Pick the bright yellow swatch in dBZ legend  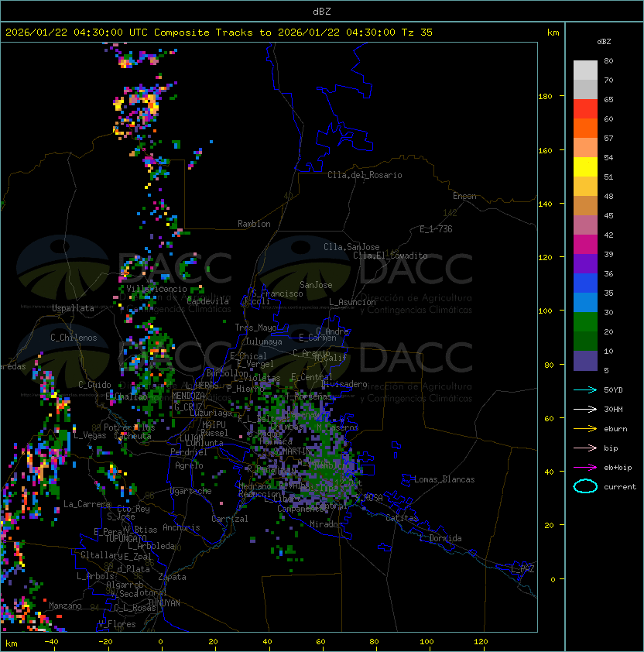tap(585, 167)
